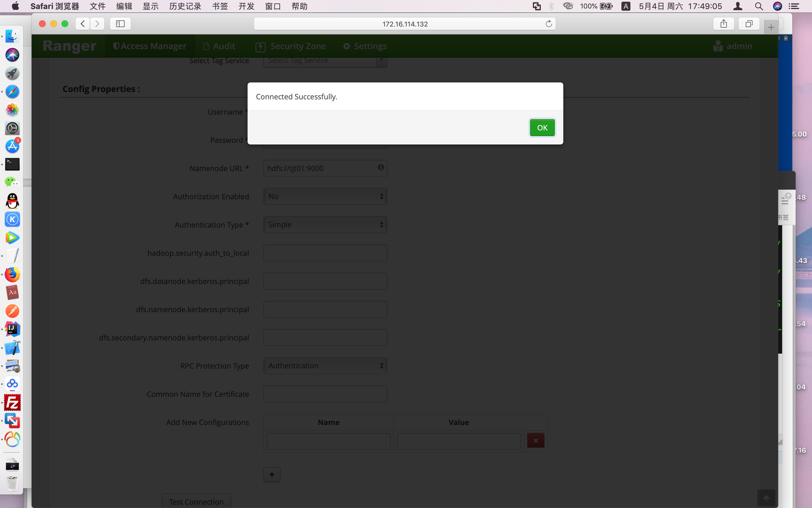Click the scroll-to-top arrow button

coord(766,498)
